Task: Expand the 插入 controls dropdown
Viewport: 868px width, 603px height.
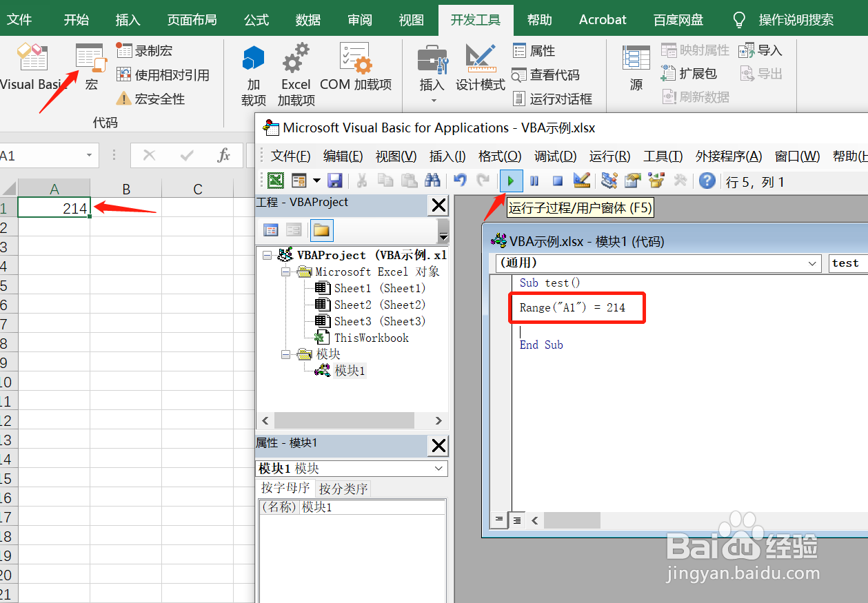Action: (x=432, y=101)
